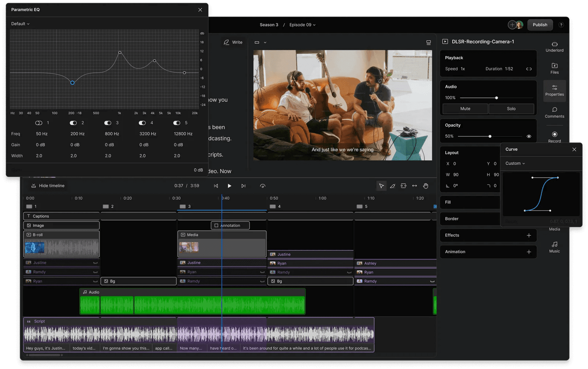
Task: Open the Comments panel
Action: (554, 112)
